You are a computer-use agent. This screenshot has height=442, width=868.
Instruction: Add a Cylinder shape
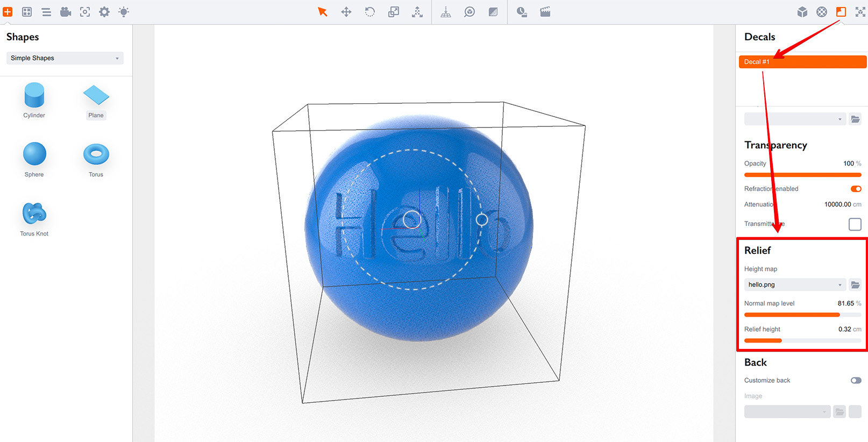pos(34,101)
